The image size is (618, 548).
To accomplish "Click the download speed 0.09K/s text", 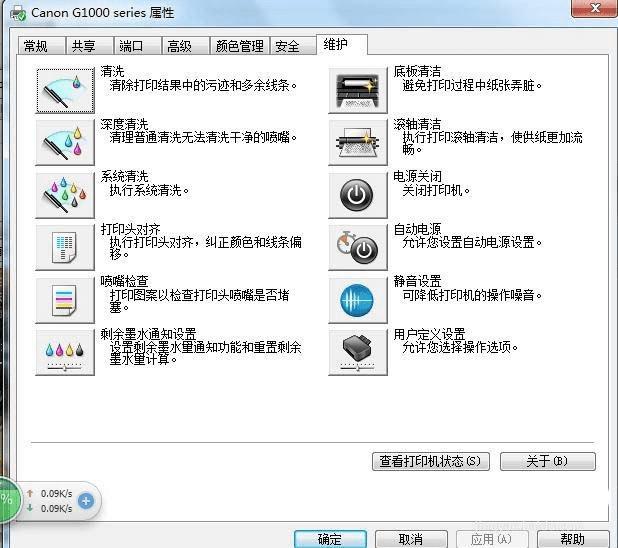I will tap(56, 509).
